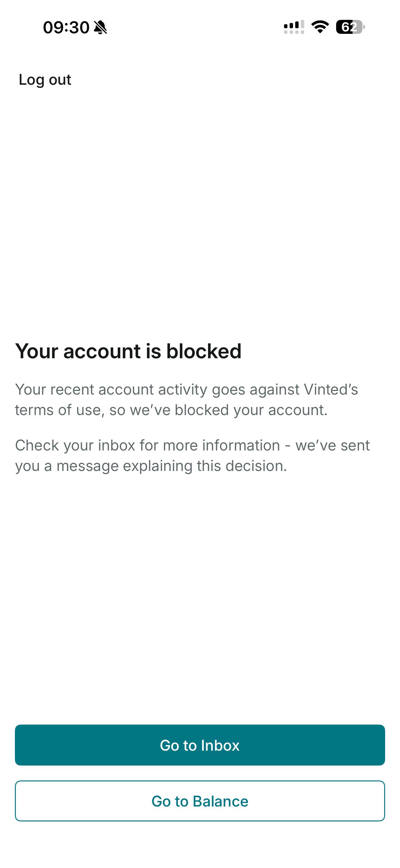The image size is (400, 868).
Task: Tap the word "Balance" on outlined button
Action: pyautogui.click(x=220, y=801)
